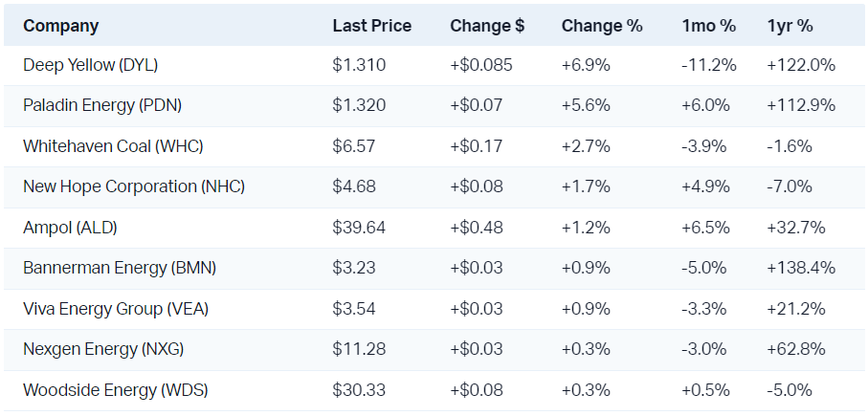Open New Hope Corporation (NHC) entry

134,187
